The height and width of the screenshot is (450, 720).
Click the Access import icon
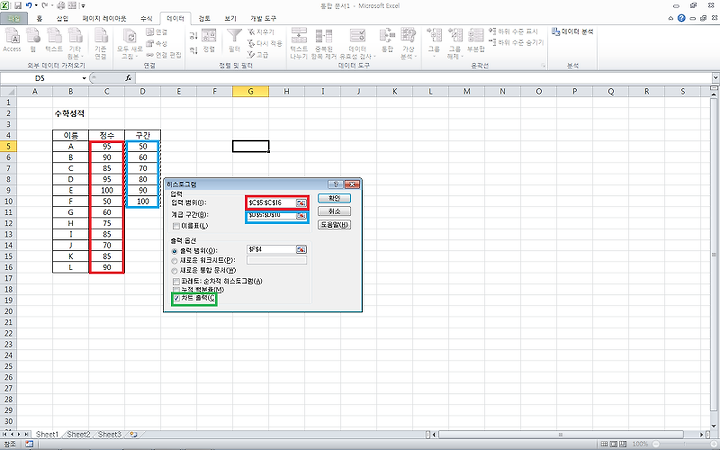pyautogui.click(x=12, y=37)
